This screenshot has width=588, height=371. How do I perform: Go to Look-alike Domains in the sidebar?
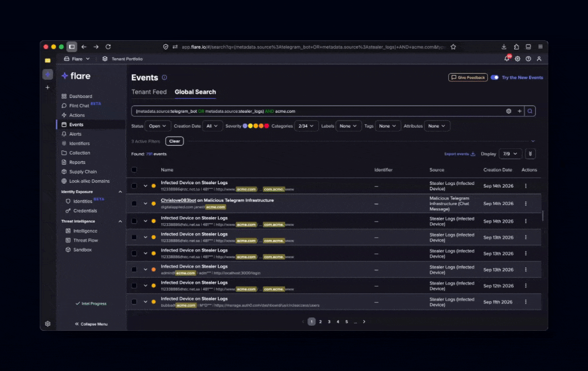[89, 181]
